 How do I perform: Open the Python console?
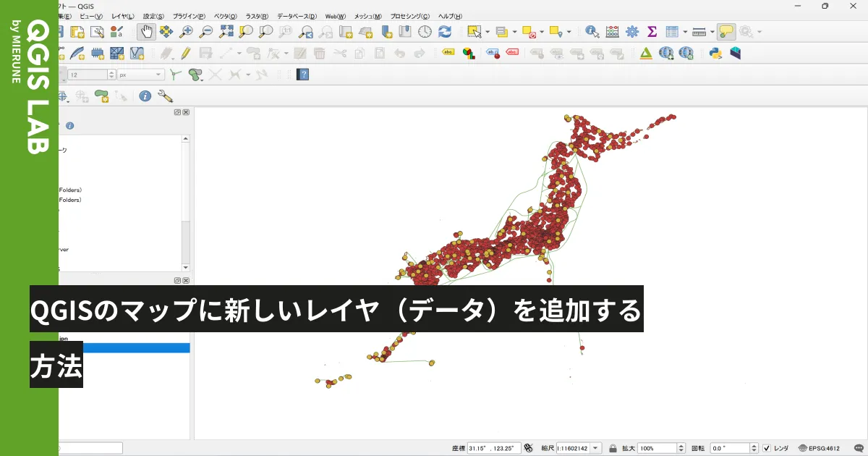[x=715, y=53]
